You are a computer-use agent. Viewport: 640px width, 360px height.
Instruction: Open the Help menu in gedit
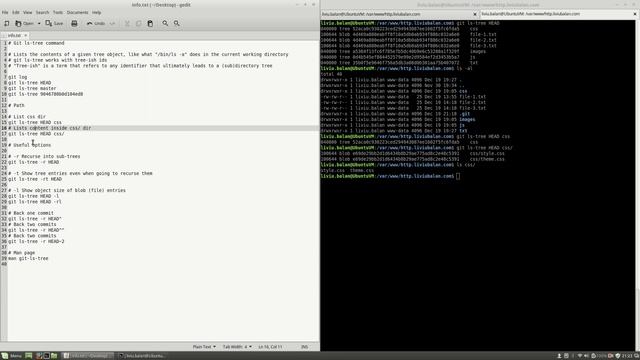tap(96, 13)
